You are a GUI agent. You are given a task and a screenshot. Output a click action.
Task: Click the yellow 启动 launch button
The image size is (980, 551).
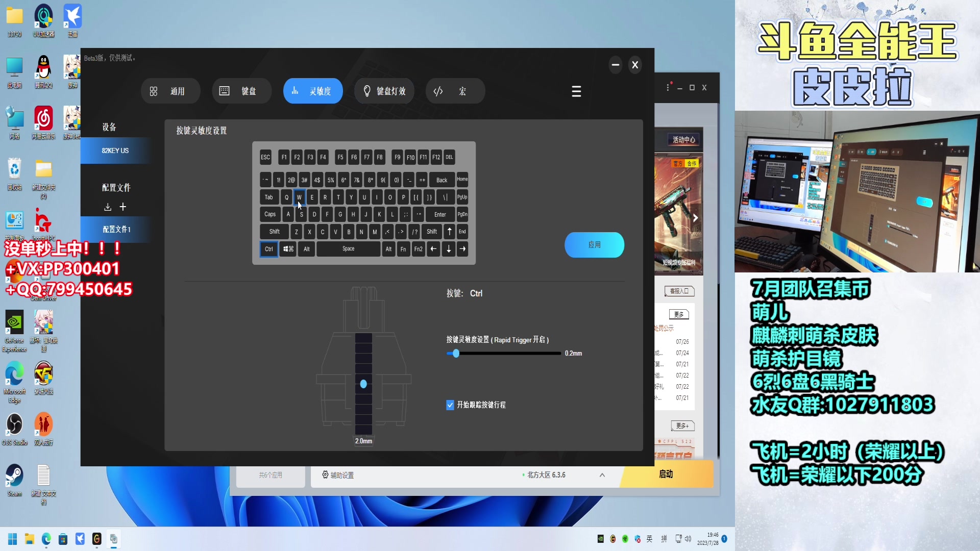[x=666, y=474]
